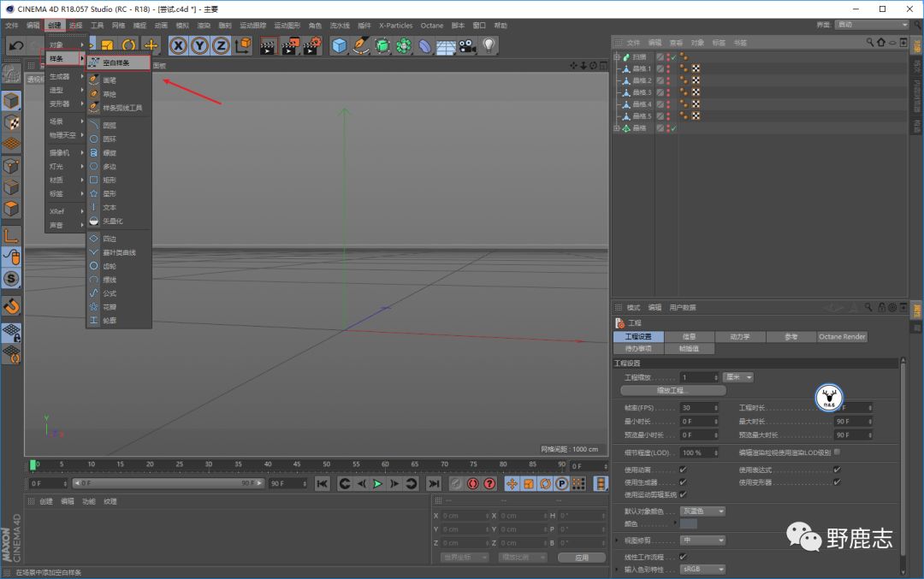Screen dimensions: 924x579
Task: Click the 缩放工程 button
Action: 673,391
